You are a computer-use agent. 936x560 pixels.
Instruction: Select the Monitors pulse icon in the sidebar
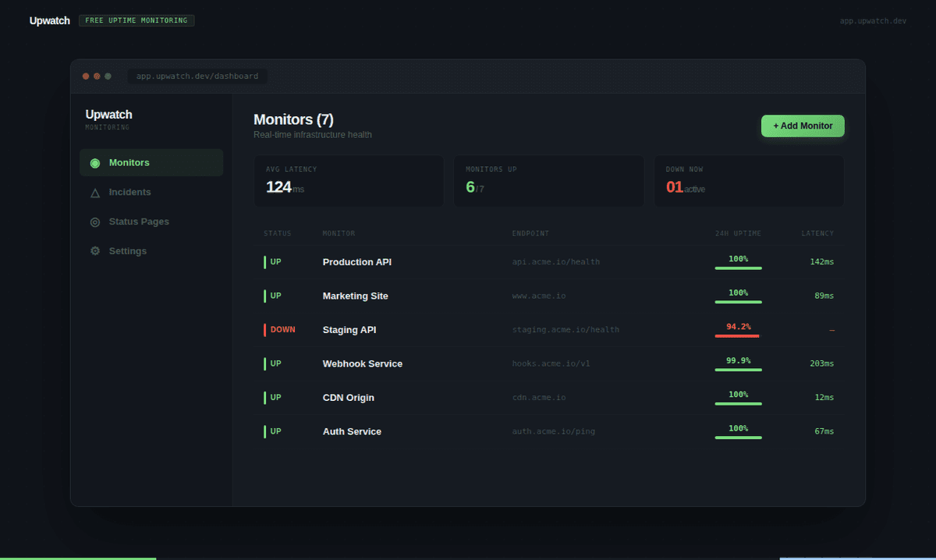point(94,162)
